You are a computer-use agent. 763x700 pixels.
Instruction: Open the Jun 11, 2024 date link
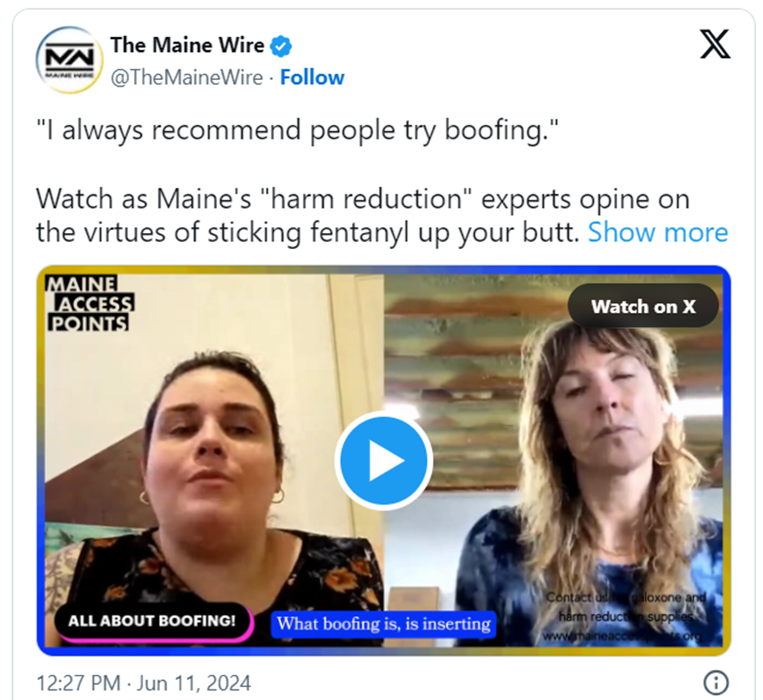[193, 683]
